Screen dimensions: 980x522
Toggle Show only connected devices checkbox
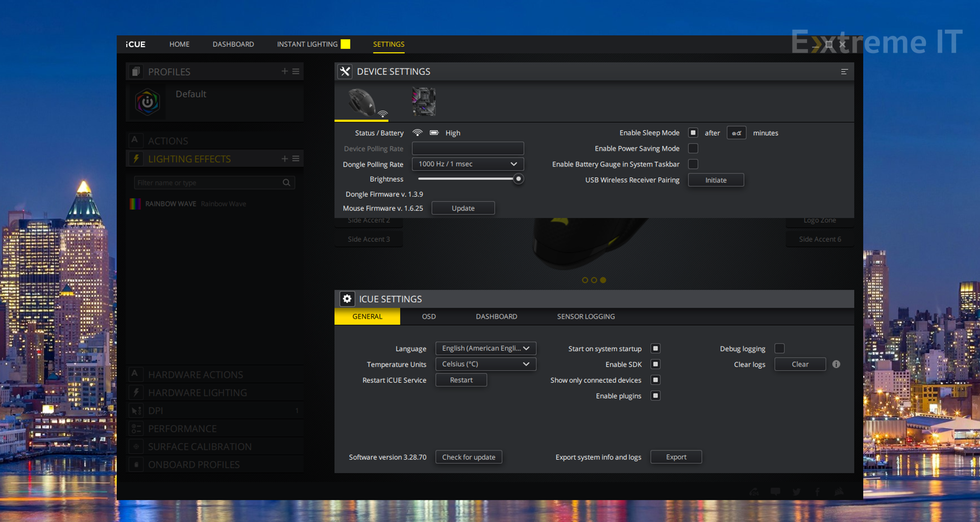click(x=656, y=380)
